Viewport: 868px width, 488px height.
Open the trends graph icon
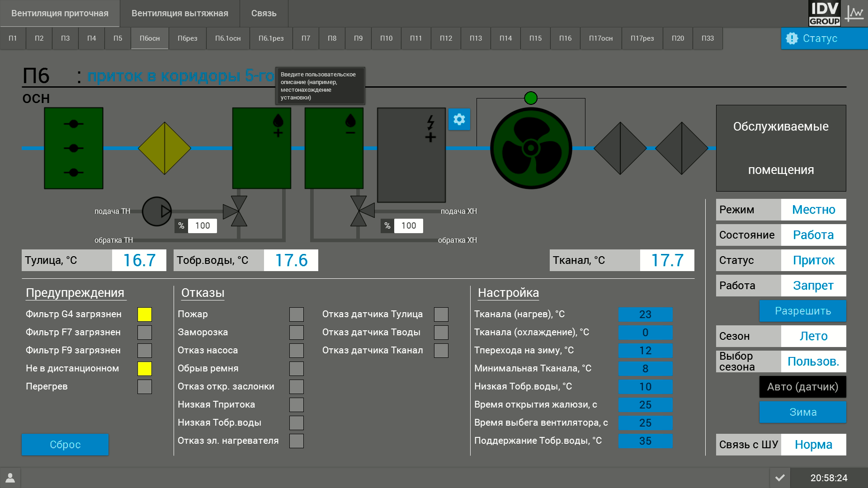point(854,13)
